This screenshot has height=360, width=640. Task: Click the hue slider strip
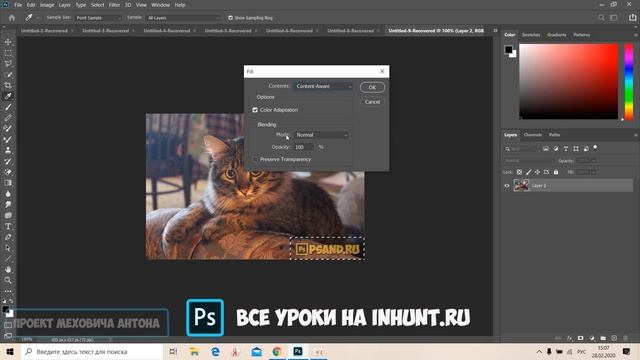[629, 82]
